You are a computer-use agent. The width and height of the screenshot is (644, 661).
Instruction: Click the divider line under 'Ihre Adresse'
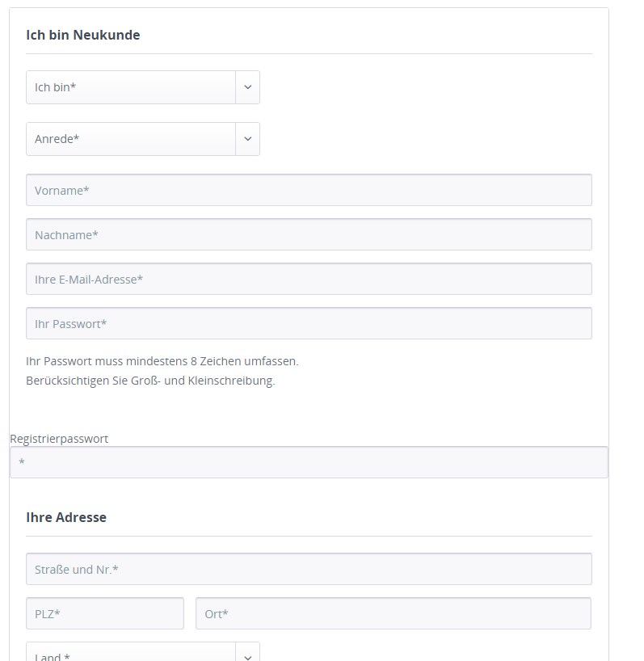[309, 536]
